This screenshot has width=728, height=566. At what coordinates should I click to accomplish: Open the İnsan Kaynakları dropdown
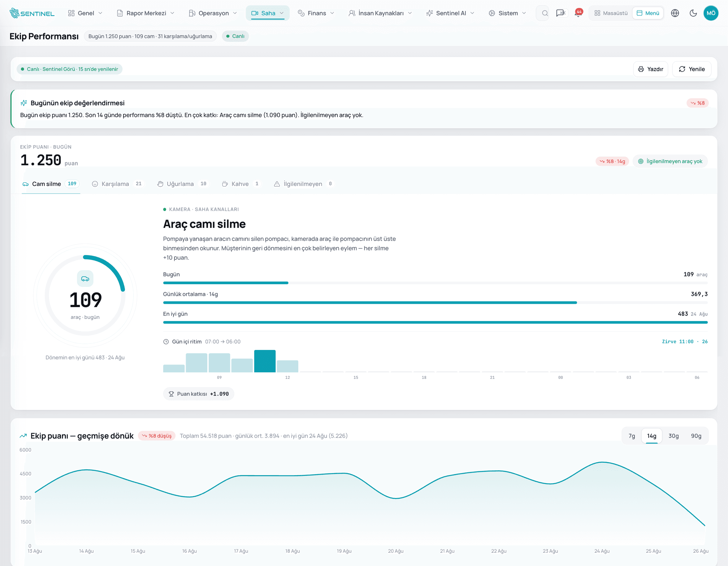[x=380, y=13]
